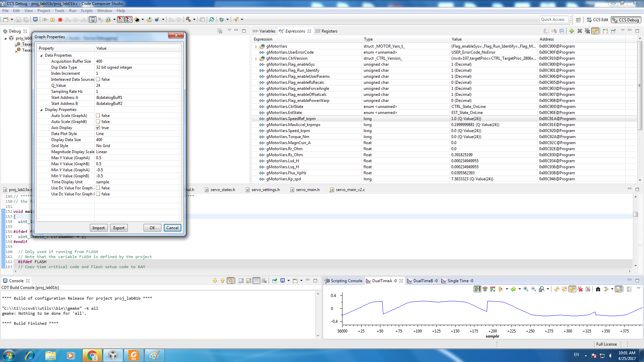Open Google Chrome from the taskbar
Image resolution: width=644 pixels, height=362 pixels.
[92, 355]
